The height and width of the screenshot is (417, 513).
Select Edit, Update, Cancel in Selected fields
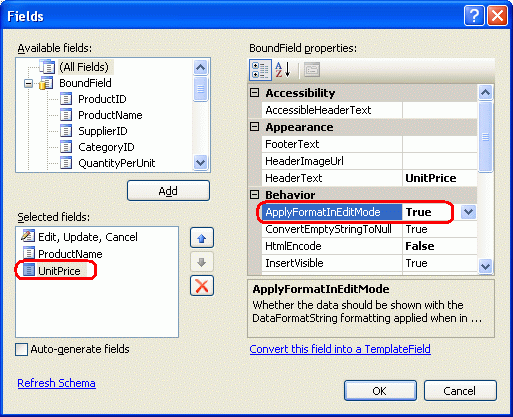tap(88, 237)
